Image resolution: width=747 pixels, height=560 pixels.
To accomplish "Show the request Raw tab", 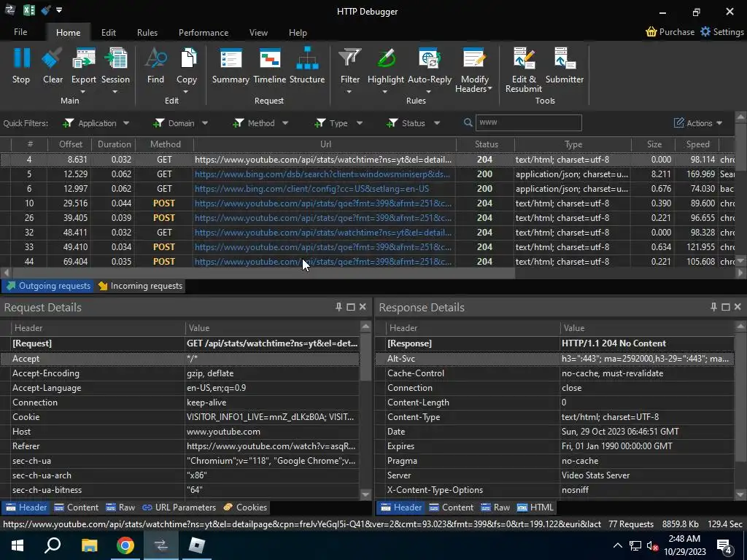I will pyautogui.click(x=120, y=507).
